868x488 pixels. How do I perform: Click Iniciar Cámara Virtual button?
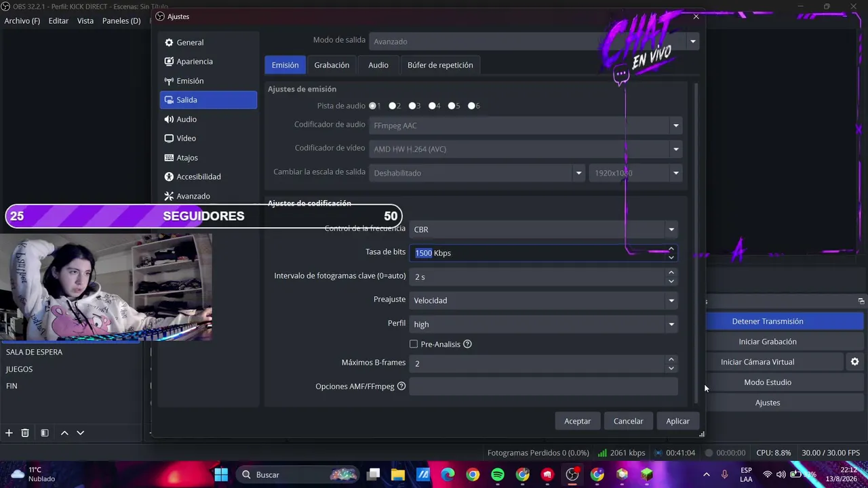click(x=757, y=362)
